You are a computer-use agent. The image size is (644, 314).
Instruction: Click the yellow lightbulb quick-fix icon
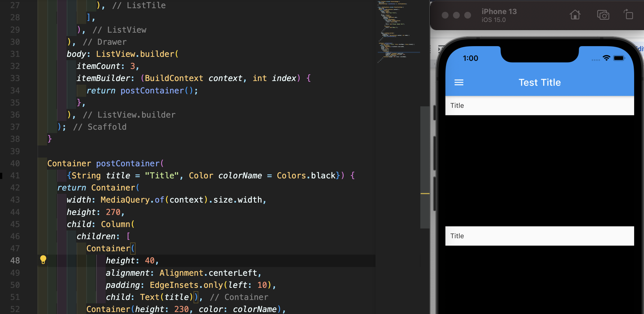click(43, 259)
